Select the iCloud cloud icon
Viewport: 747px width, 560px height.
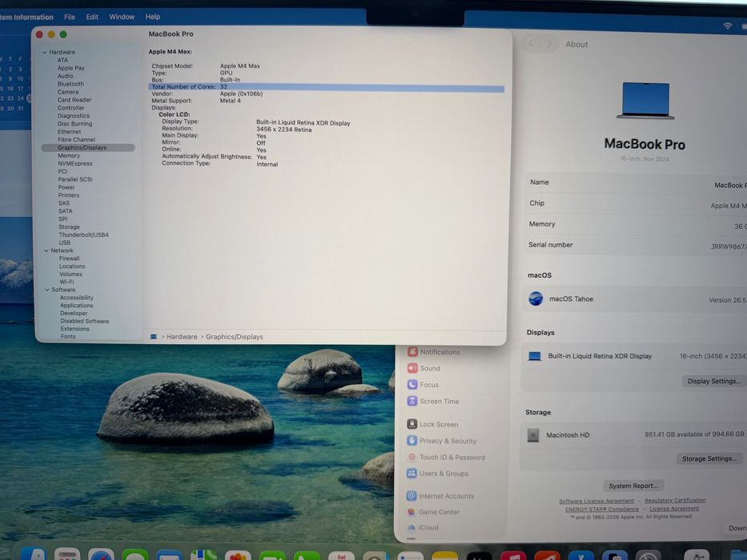click(412, 527)
